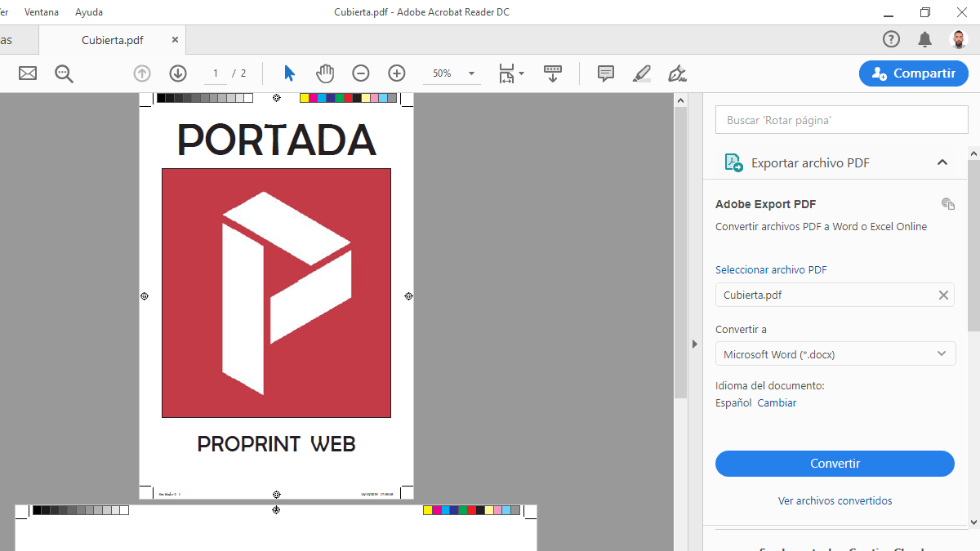Click the document vertical scrollbar thumb
The width and height of the screenshot is (980, 551).
click(x=680, y=252)
